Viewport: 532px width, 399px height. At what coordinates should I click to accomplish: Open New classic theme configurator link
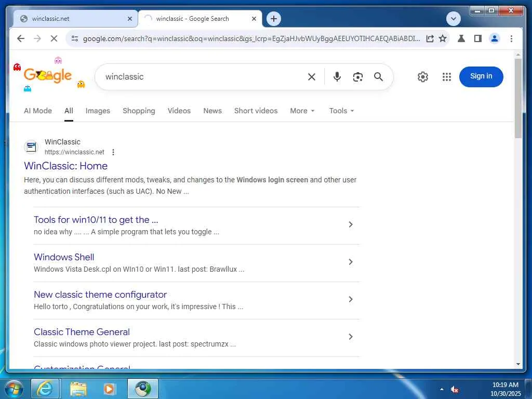click(x=100, y=295)
